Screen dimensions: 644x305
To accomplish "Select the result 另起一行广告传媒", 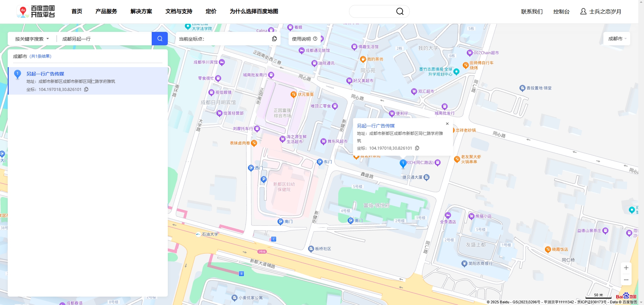I will click(x=46, y=74).
